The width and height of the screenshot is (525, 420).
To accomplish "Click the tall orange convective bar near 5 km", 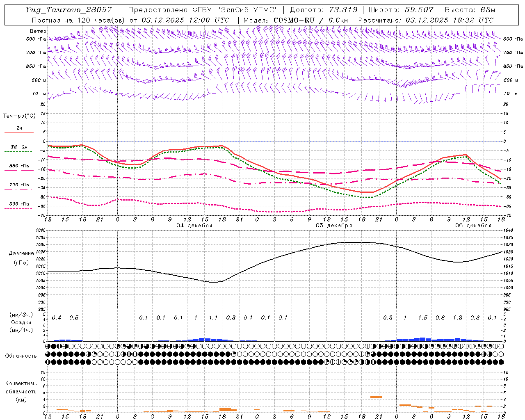I will click(376, 397).
